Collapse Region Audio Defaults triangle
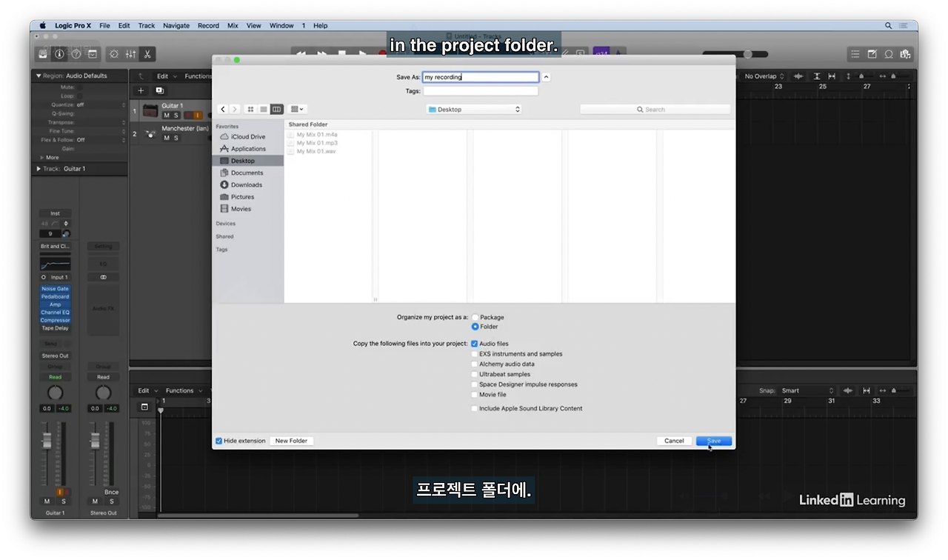The width and height of the screenshot is (948, 560). [39, 76]
